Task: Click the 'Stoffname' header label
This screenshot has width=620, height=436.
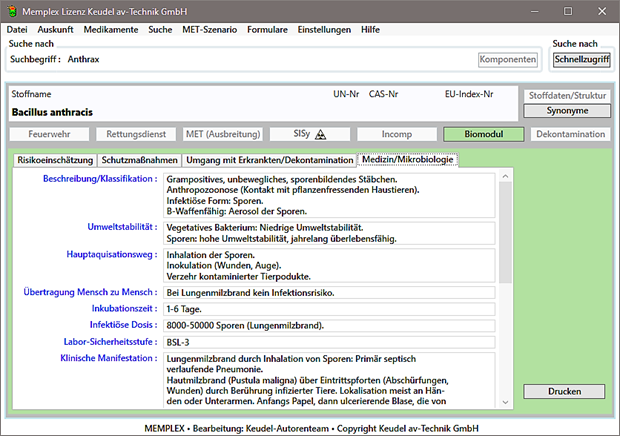Action: (x=31, y=94)
